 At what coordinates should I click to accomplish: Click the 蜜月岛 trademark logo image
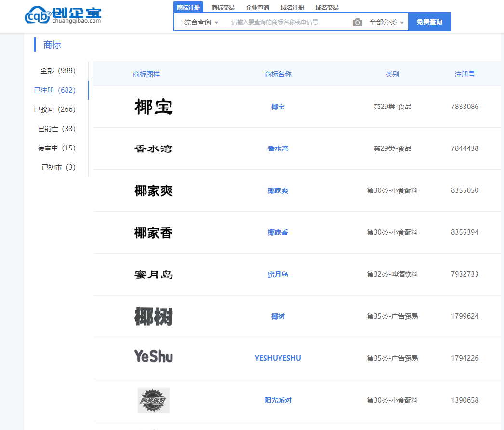[154, 274]
